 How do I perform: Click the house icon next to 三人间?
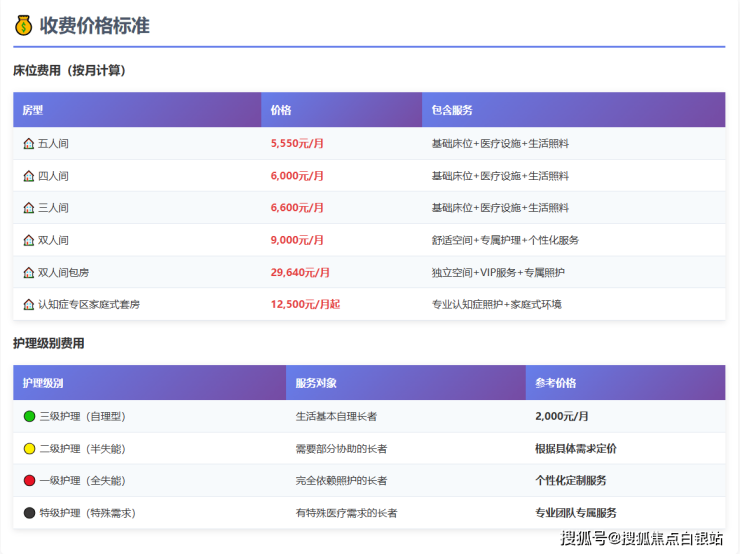tap(29, 208)
